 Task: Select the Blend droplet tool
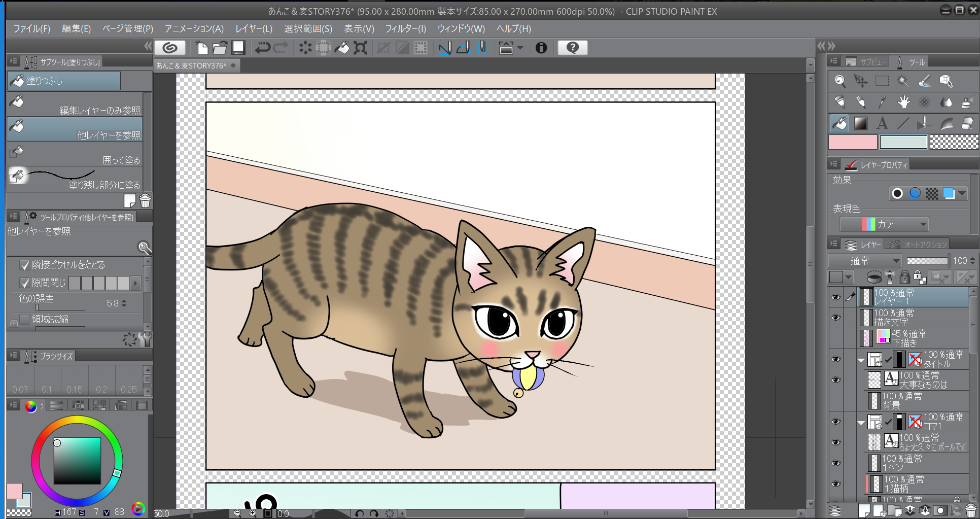946,102
